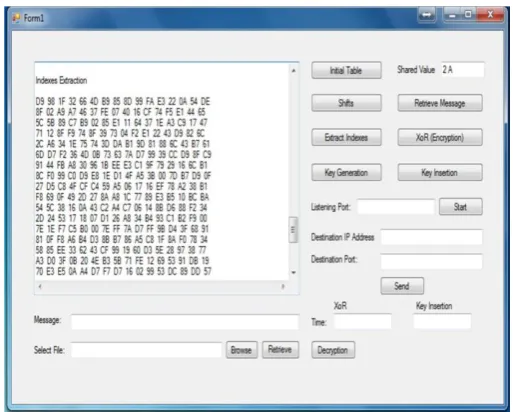Focus the Shared Value field
513x412 pixels.
tap(463, 70)
